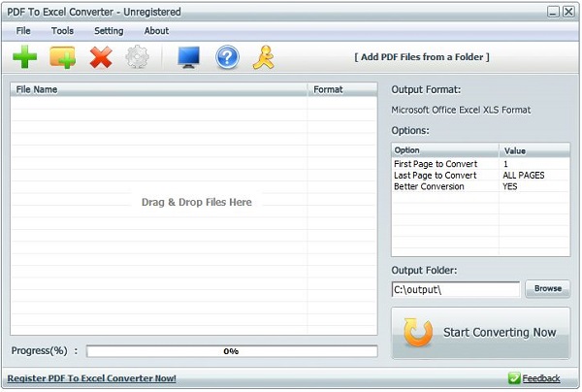Open the Setting menu
The height and width of the screenshot is (392, 582).
109,31
